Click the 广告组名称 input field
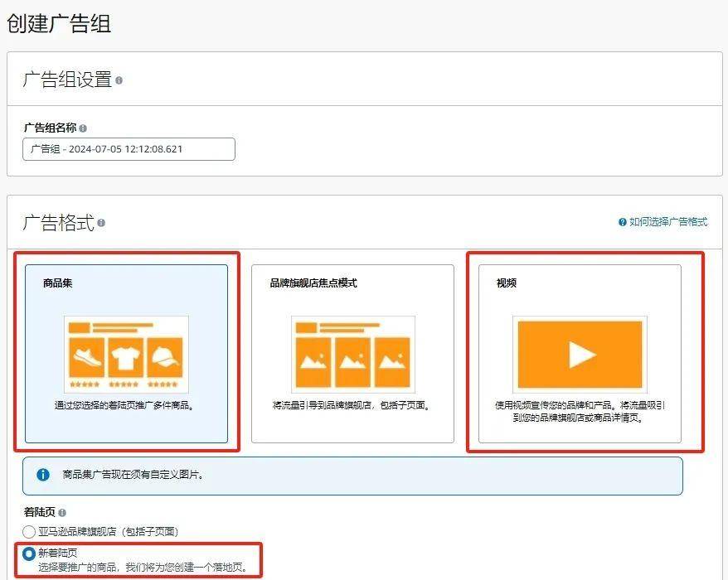Viewport: 728px width, 580px height. pyautogui.click(x=129, y=149)
